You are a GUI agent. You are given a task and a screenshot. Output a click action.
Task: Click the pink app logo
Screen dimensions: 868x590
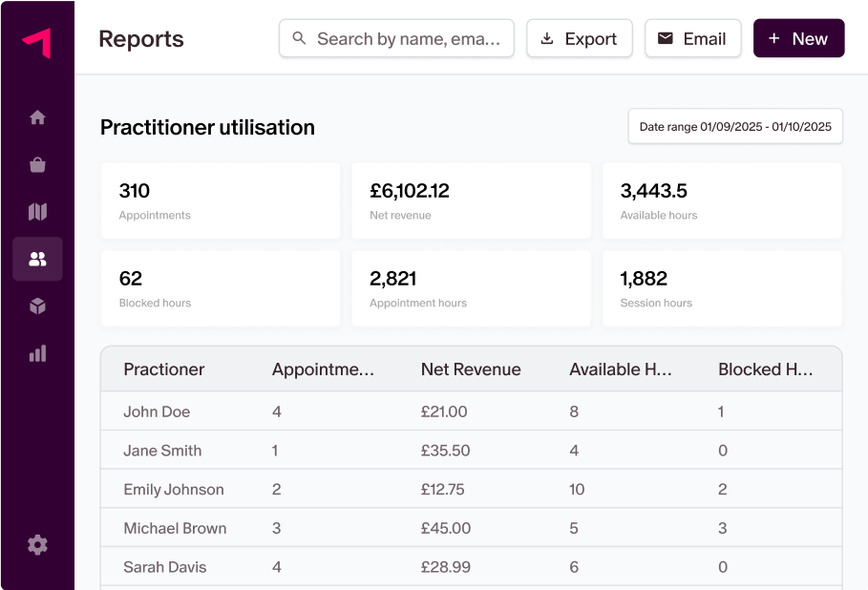36,40
